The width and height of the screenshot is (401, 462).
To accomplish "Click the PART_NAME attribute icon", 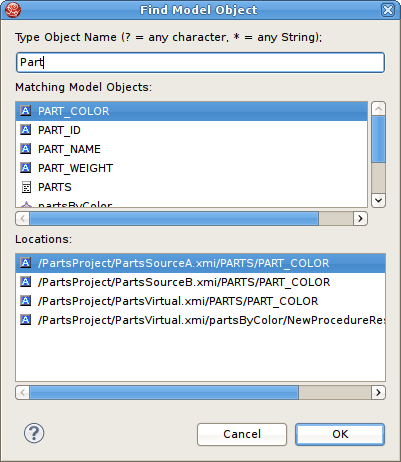I will point(26,149).
